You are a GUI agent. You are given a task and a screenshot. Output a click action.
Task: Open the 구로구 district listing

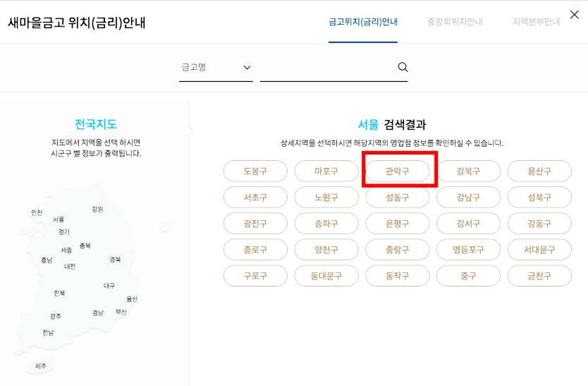(x=255, y=276)
